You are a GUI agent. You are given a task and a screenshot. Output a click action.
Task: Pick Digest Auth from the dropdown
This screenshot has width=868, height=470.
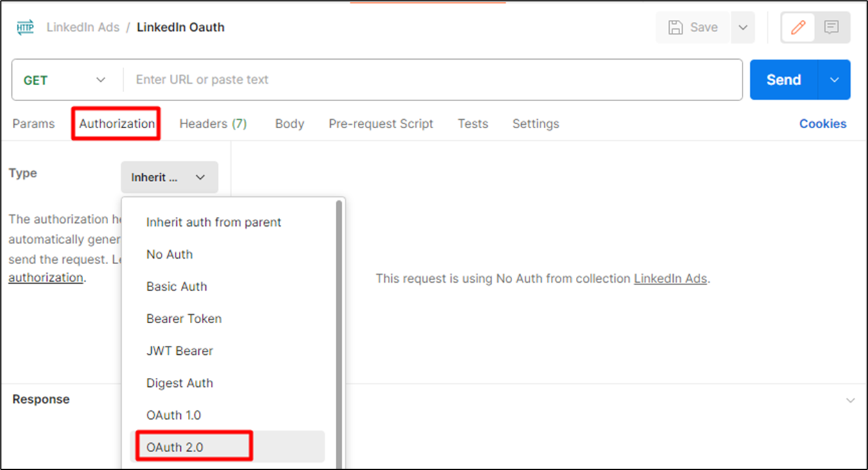(227, 383)
